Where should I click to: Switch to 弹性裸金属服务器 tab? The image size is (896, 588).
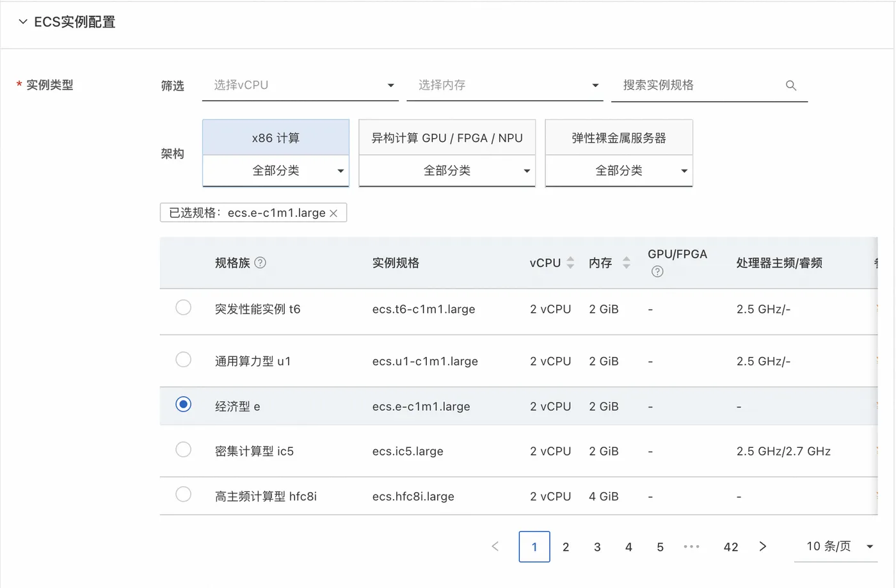(619, 138)
